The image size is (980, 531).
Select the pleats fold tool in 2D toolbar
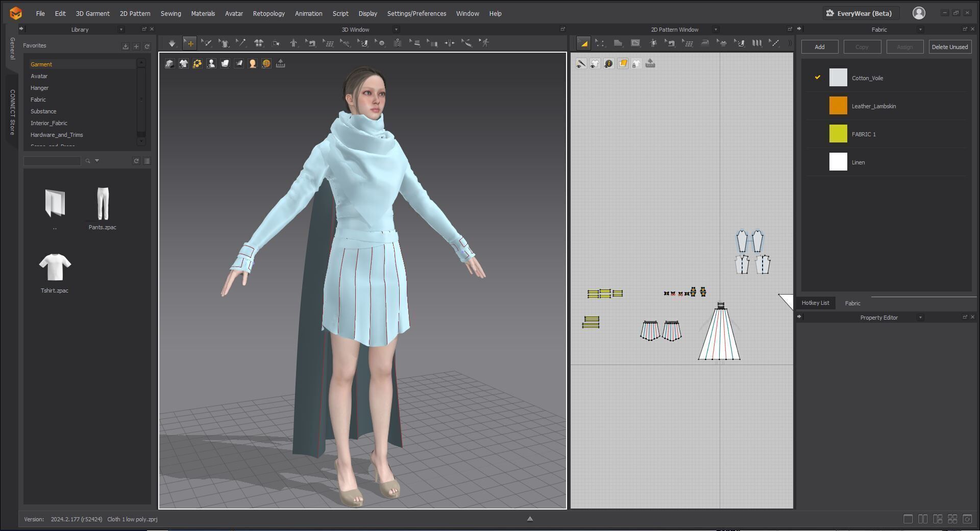click(757, 43)
